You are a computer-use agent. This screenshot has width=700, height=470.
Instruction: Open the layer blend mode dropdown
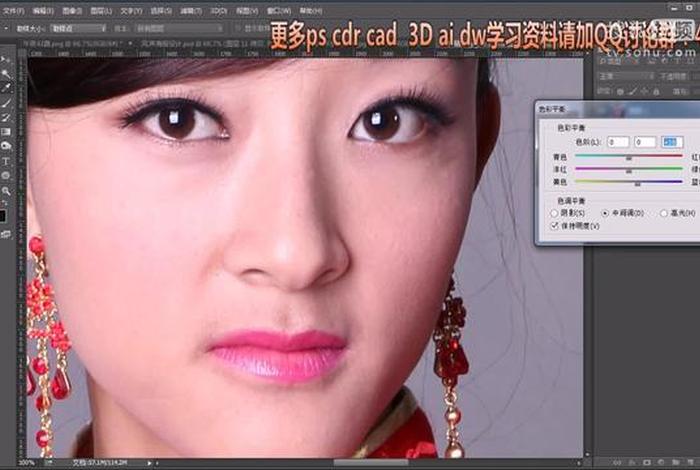tap(625, 76)
